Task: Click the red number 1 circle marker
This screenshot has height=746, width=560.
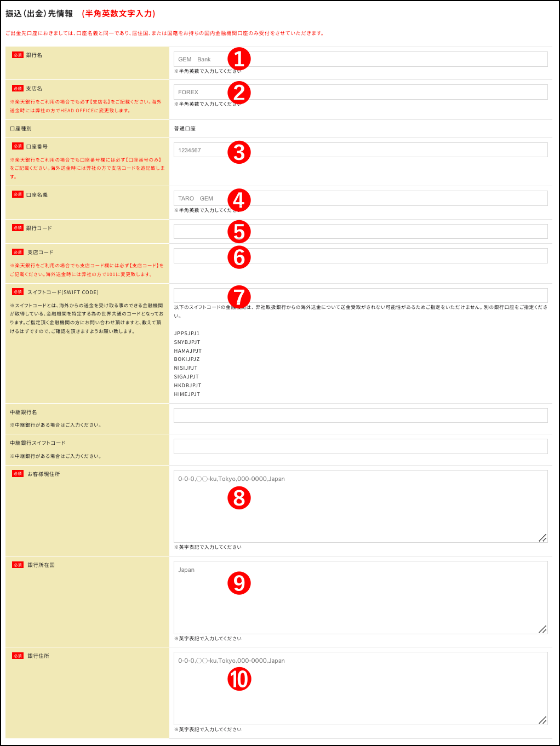Action: click(x=239, y=59)
